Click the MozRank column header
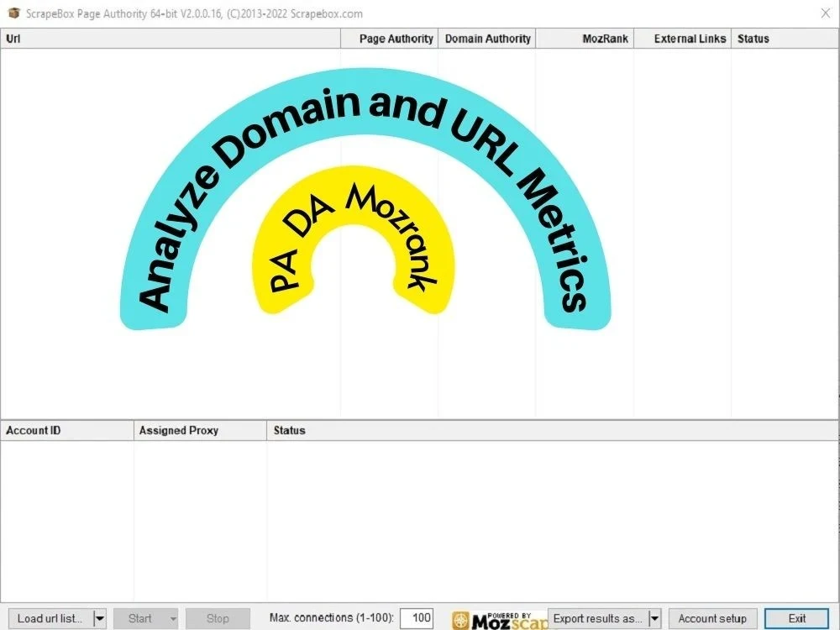This screenshot has width=840, height=630. 585,39
